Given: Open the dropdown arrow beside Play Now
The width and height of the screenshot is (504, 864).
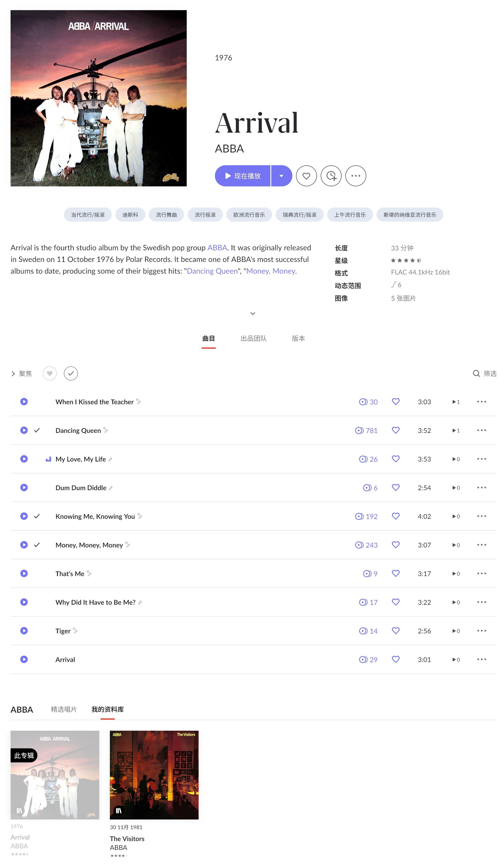Looking at the screenshot, I should click(281, 176).
